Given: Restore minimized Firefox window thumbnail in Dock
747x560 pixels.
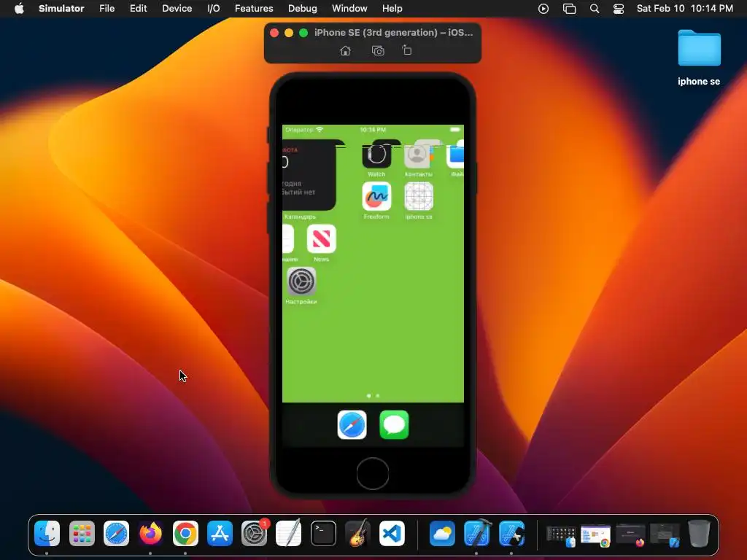Looking at the screenshot, I should coord(630,535).
